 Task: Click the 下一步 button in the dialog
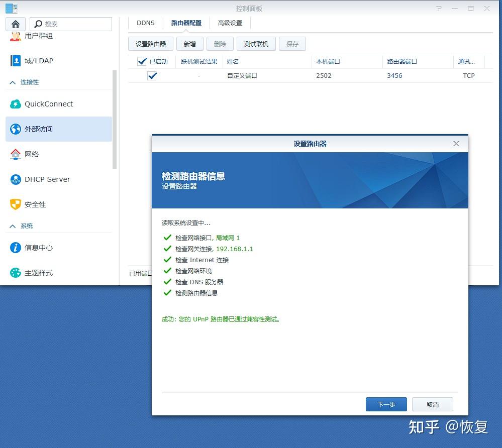coord(386,404)
